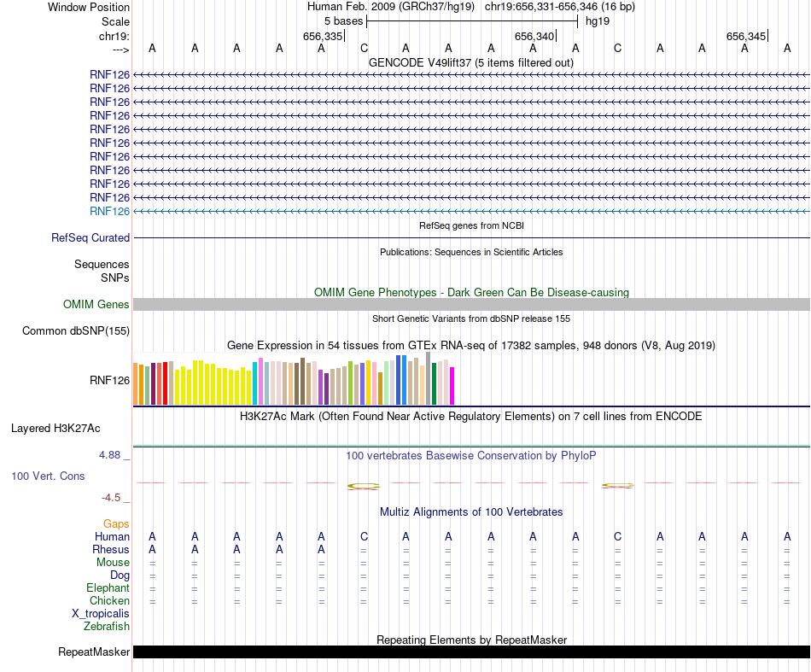The image size is (811, 672).
Task: Open the RefSeq genes from NCBI title
Action: point(471,225)
